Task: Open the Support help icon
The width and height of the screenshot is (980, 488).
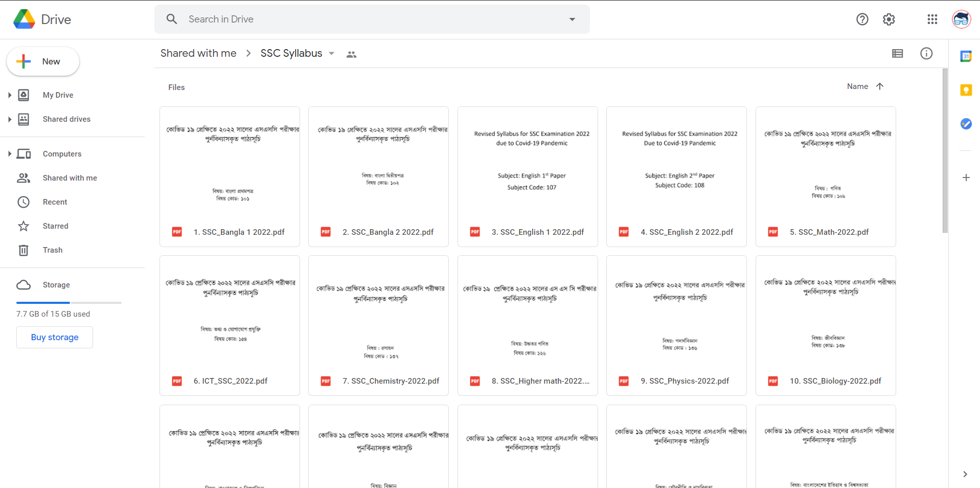Action: tap(862, 19)
